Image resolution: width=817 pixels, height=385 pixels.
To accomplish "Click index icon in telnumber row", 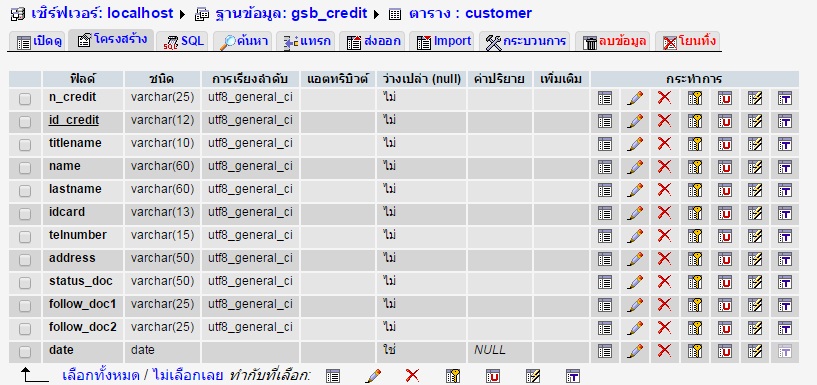I will click(754, 236).
